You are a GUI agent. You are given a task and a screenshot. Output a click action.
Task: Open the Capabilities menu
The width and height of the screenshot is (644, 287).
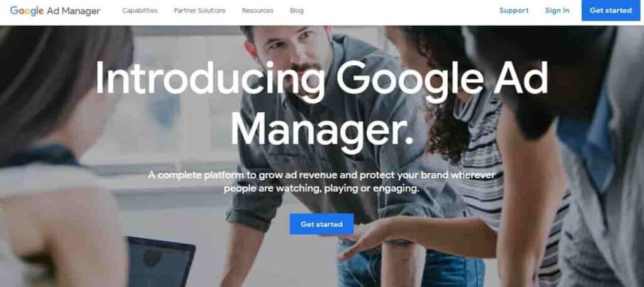click(x=140, y=11)
